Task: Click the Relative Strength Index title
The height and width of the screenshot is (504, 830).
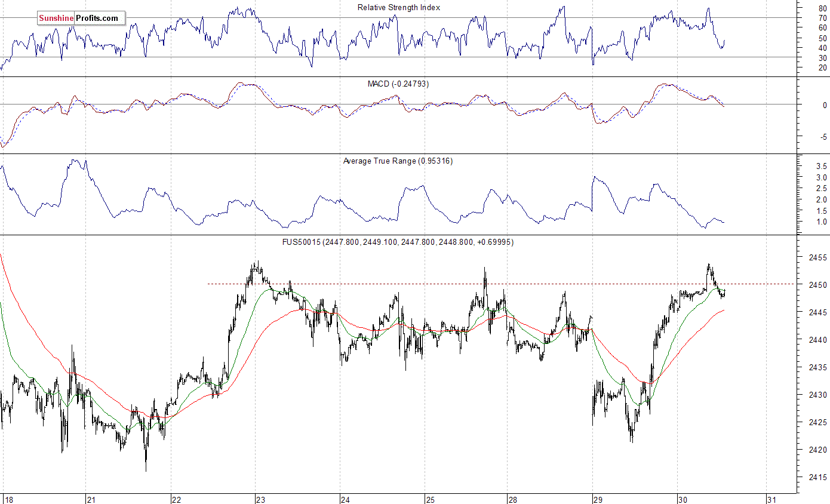Action: (x=399, y=7)
